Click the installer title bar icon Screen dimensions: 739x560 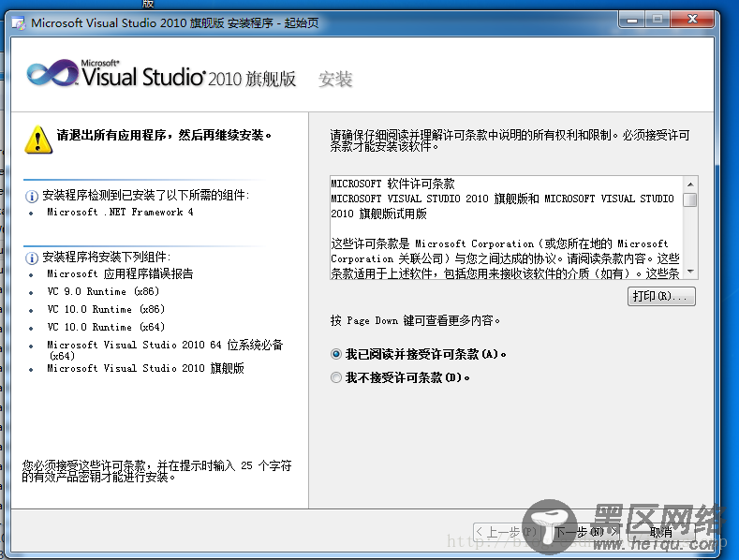coord(19,22)
